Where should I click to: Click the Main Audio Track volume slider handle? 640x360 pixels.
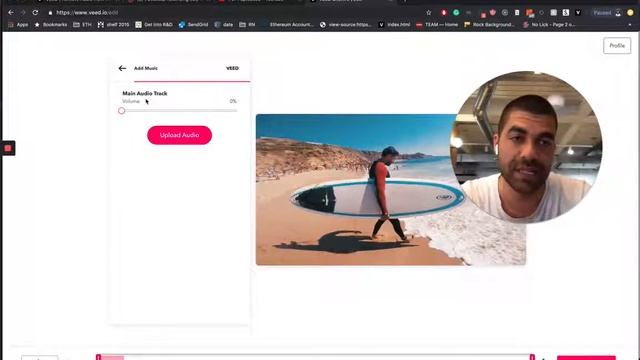[122, 111]
